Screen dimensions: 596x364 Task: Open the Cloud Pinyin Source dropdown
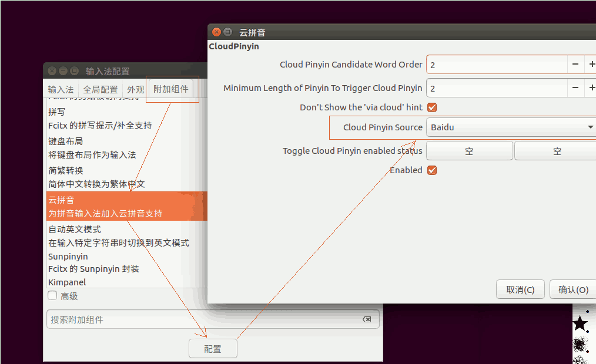pos(511,127)
